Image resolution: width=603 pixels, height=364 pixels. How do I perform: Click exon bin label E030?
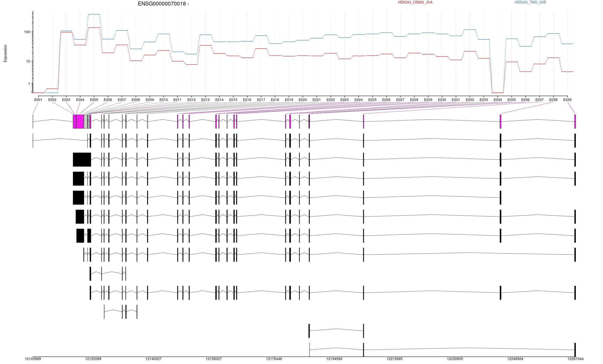(x=442, y=100)
